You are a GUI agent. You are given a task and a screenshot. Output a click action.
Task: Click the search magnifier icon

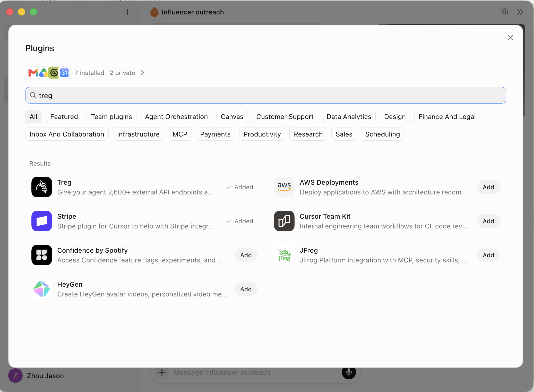click(x=33, y=95)
